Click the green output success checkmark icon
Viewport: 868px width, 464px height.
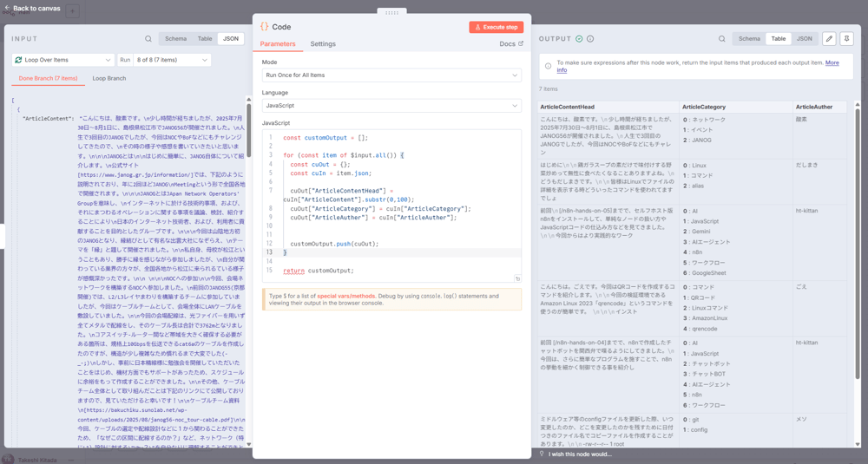click(x=579, y=39)
